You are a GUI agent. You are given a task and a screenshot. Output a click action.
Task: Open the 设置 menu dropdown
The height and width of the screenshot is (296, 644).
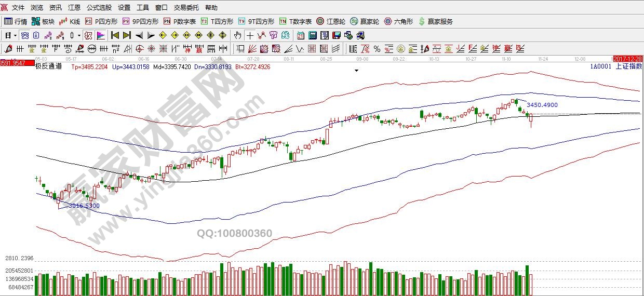click(x=124, y=8)
